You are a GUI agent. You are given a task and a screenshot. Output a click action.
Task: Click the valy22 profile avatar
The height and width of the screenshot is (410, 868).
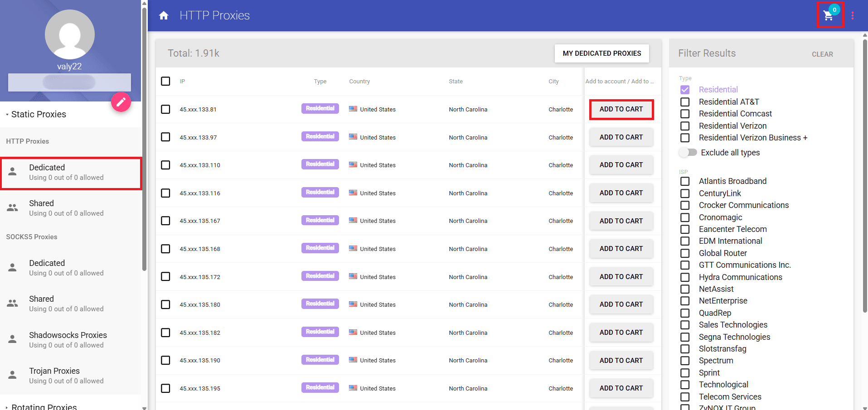tap(69, 34)
